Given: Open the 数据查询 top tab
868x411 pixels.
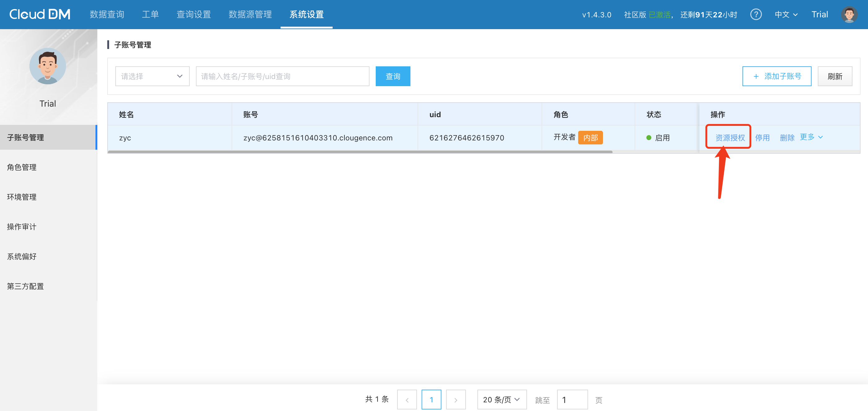Looking at the screenshot, I should point(107,15).
